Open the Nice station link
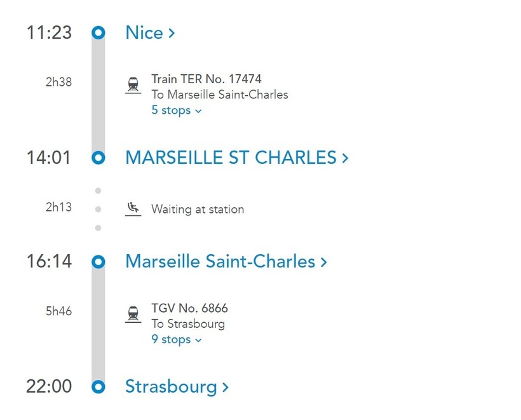This screenshot has width=521, height=420. [x=150, y=32]
